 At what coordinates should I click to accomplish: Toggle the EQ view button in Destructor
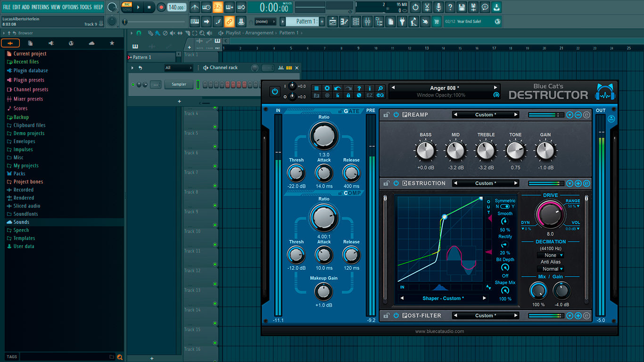click(380, 95)
